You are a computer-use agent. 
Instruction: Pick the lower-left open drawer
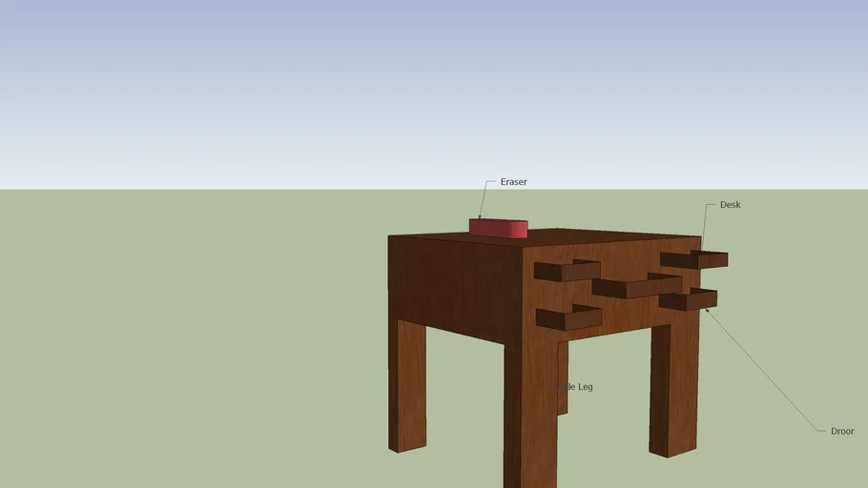tap(567, 318)
